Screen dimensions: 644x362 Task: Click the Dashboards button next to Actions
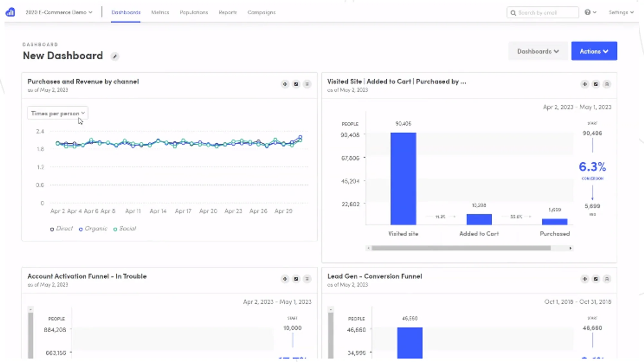[538, 51]
